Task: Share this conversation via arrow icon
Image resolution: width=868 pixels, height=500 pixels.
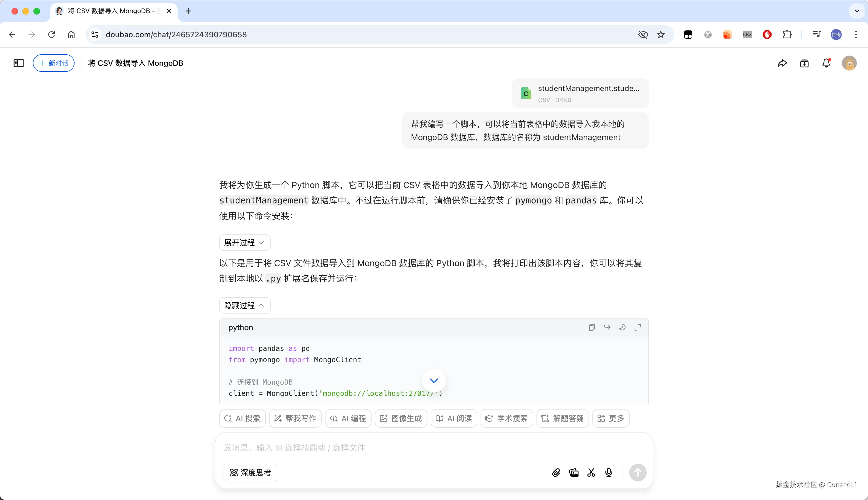Action: (782, 63)
